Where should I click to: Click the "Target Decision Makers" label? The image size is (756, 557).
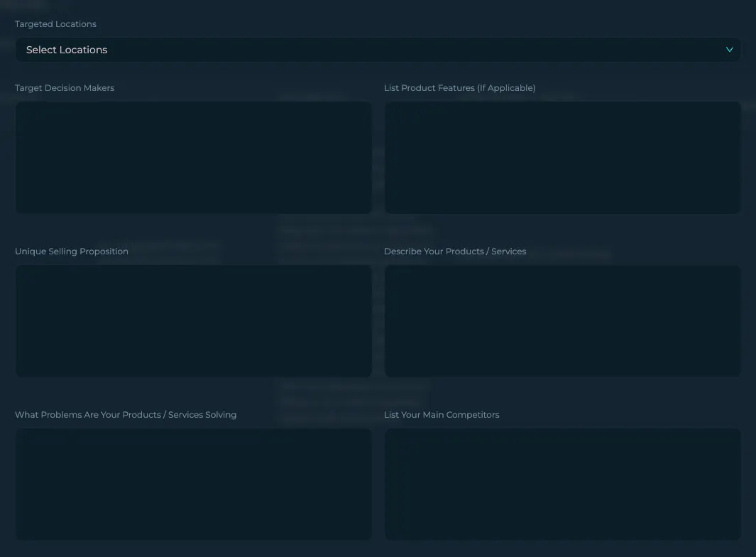65,88
